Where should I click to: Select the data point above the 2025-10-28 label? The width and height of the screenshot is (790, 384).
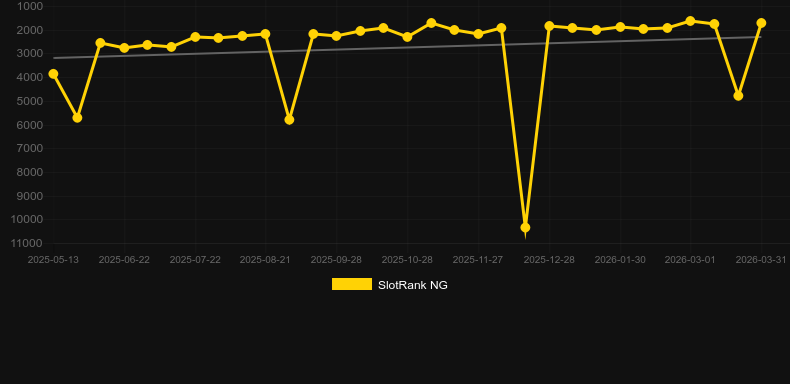(407, 37)
